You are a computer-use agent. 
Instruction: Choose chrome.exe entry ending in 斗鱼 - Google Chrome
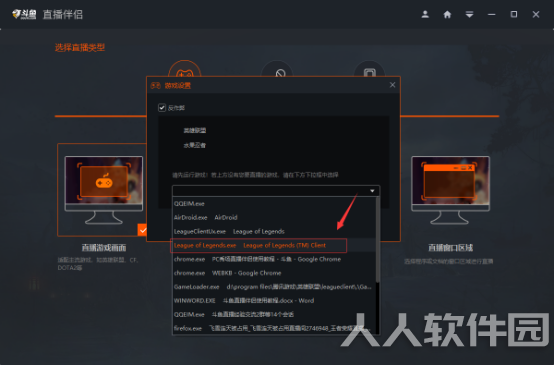click(x=274, y=259)
